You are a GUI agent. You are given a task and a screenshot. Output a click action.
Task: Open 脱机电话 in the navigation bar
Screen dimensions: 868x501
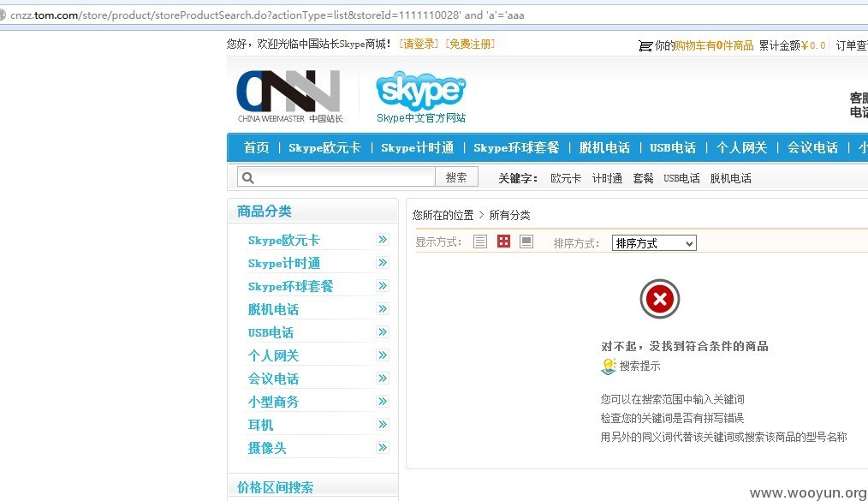coord(604,147)
